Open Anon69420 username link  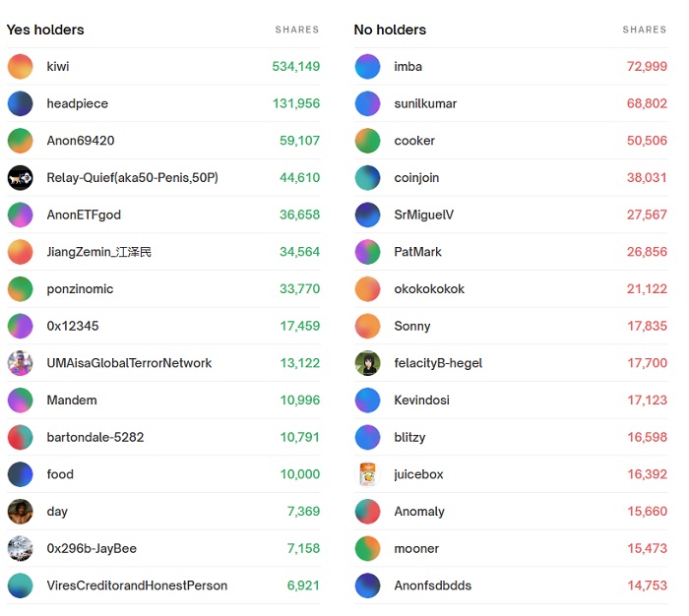click(x=81, y=141)
